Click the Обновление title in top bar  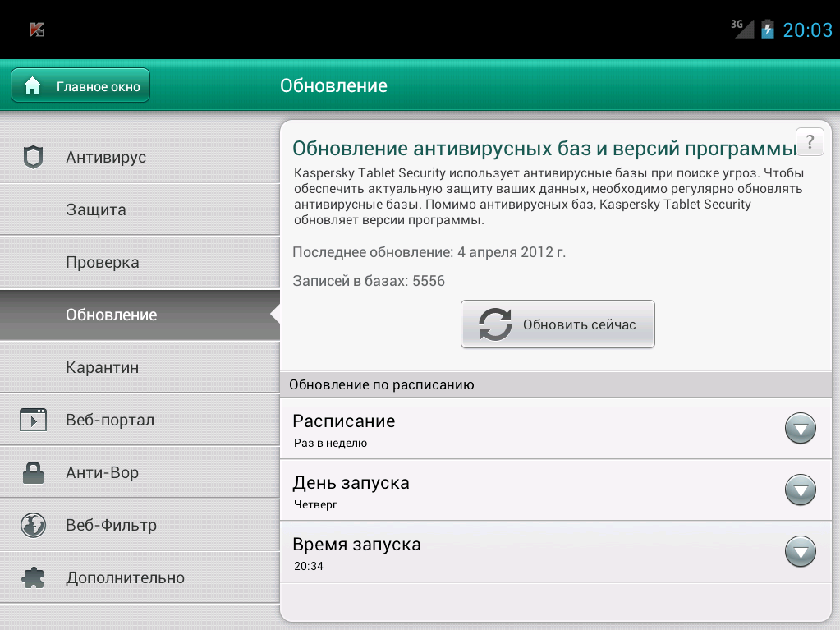coord(333,85)
